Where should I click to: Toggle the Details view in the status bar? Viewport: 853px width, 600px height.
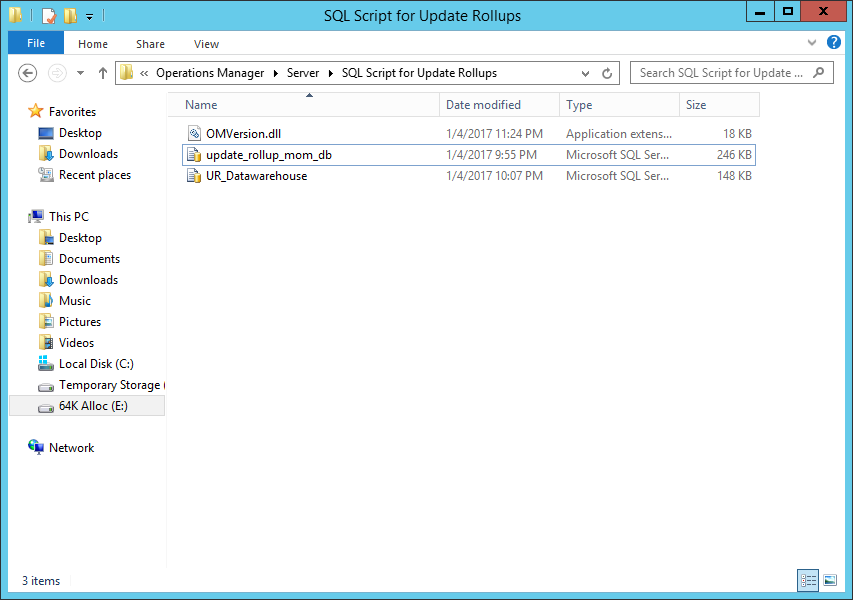[807, 580]
